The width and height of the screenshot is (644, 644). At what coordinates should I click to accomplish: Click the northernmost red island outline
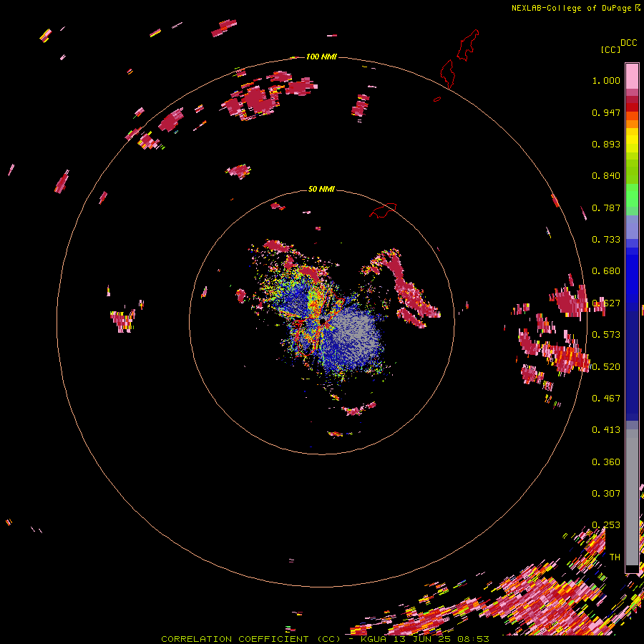point(468,45)
